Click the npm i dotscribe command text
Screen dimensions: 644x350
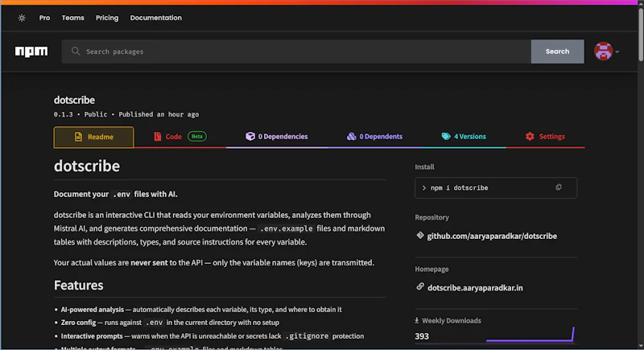pyautogui.click(x=459, y=188)
